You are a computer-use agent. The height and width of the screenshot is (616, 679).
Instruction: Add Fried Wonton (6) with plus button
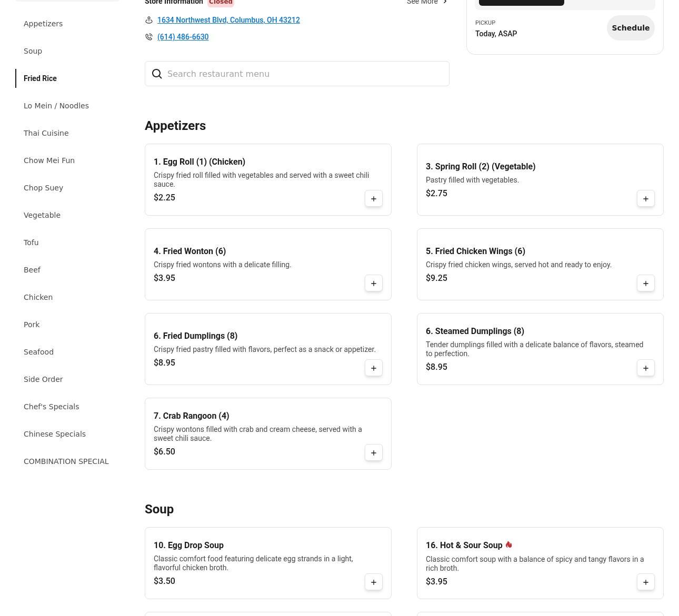click(374, 284)
